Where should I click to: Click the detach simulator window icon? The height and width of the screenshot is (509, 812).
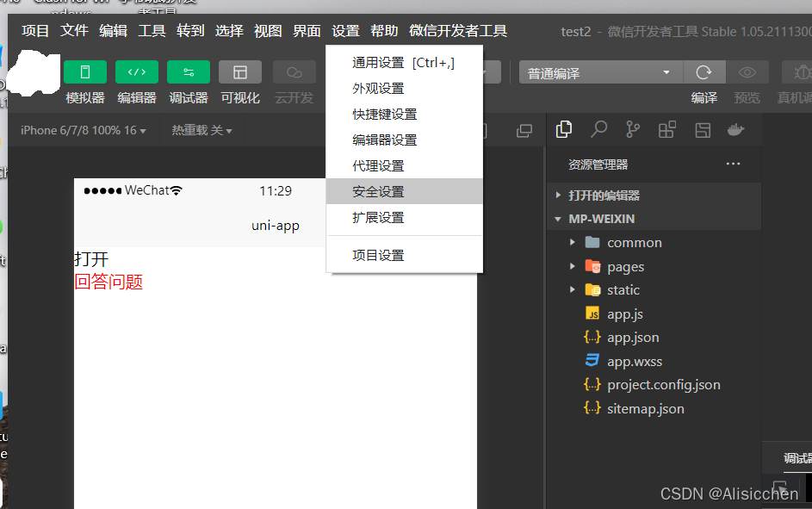pos(524,131)
